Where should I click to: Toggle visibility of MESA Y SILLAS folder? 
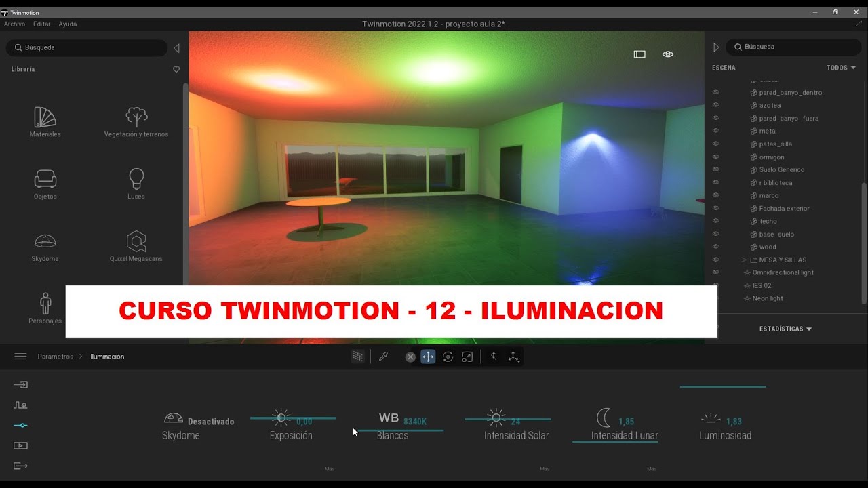715,260
